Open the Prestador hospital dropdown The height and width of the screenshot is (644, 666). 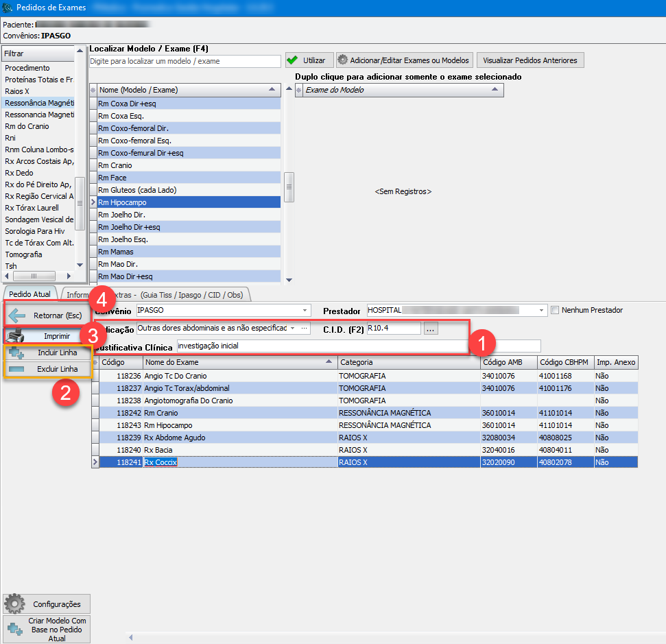543,310
